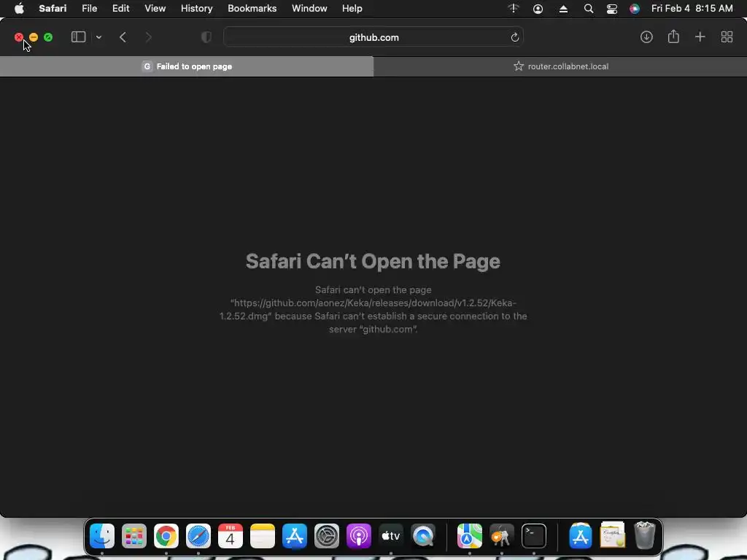The width and height of the screenshot is (747, 560).
Task: Open the Window menu
Action: (309, 9)
